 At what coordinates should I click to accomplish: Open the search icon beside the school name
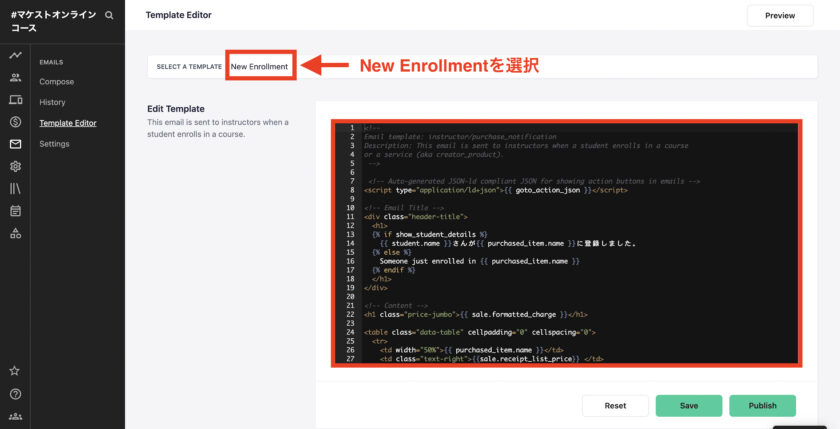coord(109,15)
